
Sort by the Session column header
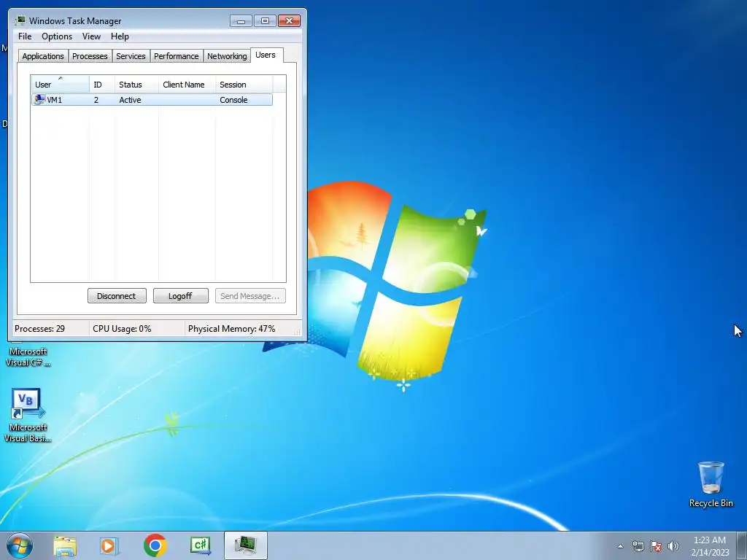pyautogui.click(x=244, y=85)
